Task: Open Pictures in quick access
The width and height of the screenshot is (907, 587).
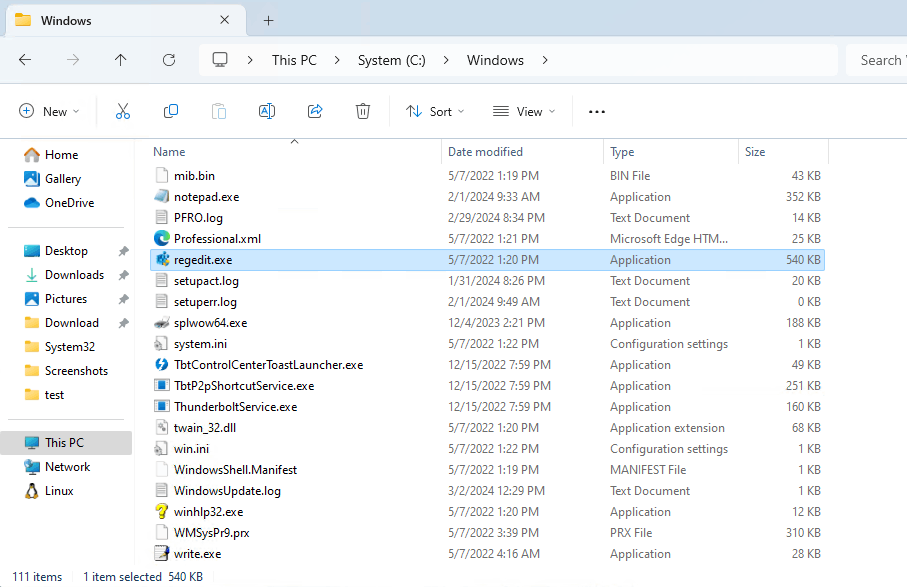Action: 55,299
